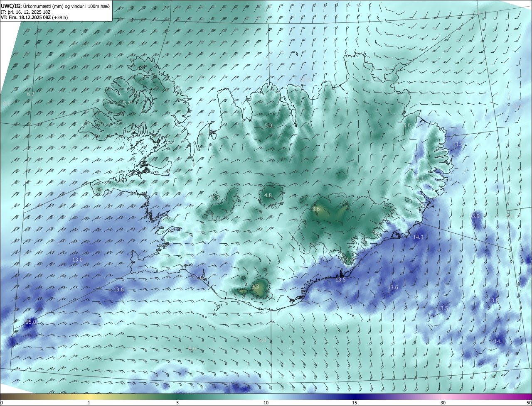This screenshot has height=406, width=532.
Task: Click the colorbar tick label 5
Action: [177, 403]
